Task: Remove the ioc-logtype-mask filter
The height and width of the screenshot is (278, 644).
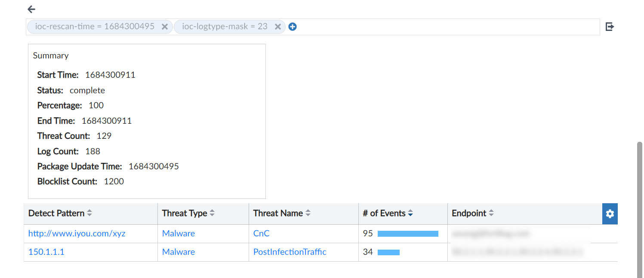Action: (x=278, y=26)
